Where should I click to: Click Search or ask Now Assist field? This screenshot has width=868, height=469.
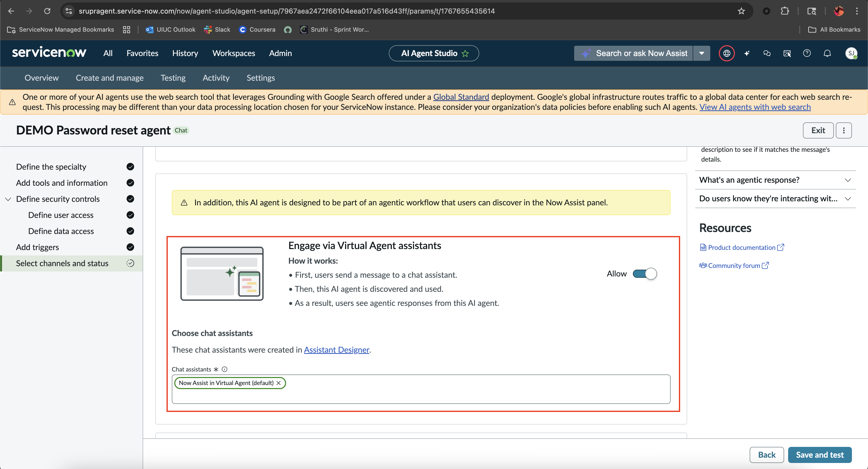coord(633,53)
